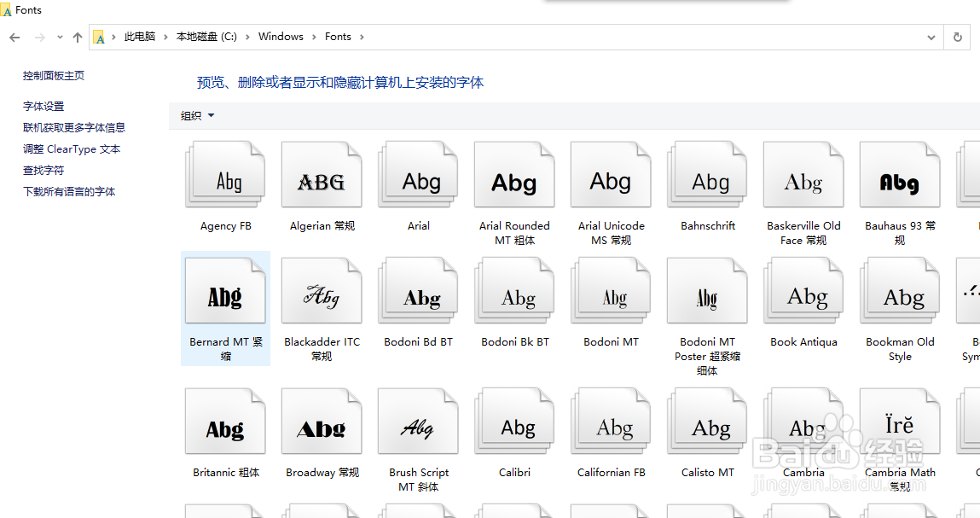Select the Arial Unicode MS 常规 font
The height and width of the screenshot is (518, 980).
tap(611, 175)
